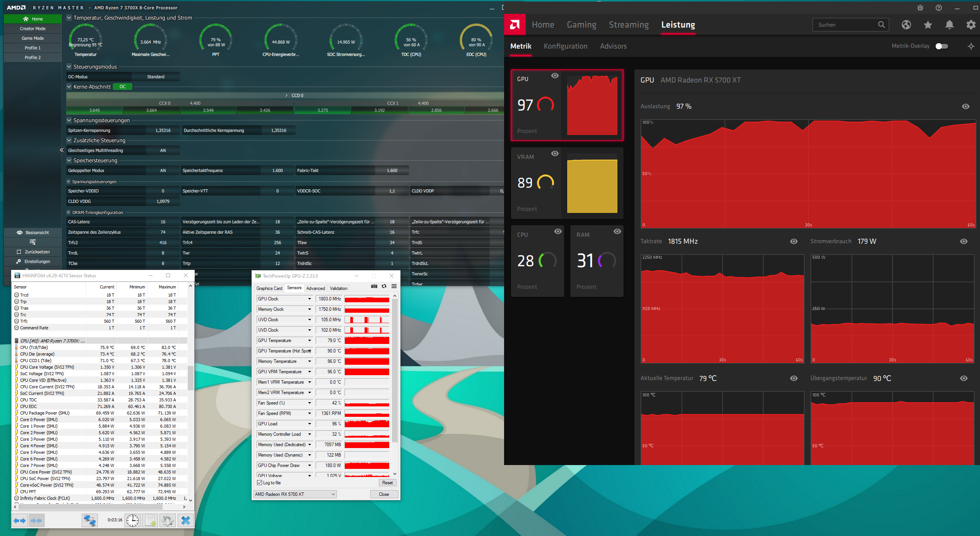The height and width of the screenshot is (536, 980).
Task: Enable the Log to file checkbox
Action: click(259, 483)
